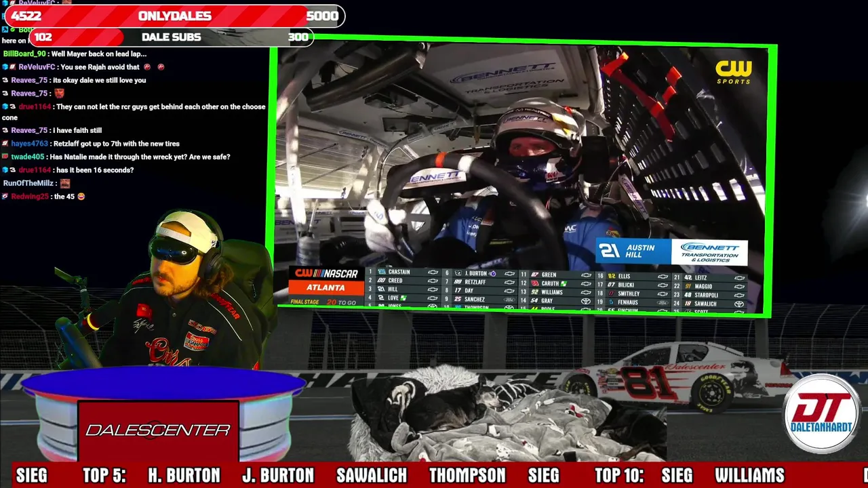Image resolution: width=868 pixels, height=488 pixels.
Task: Click Redwing25's username in chat
Action: [x=30, y=197]
